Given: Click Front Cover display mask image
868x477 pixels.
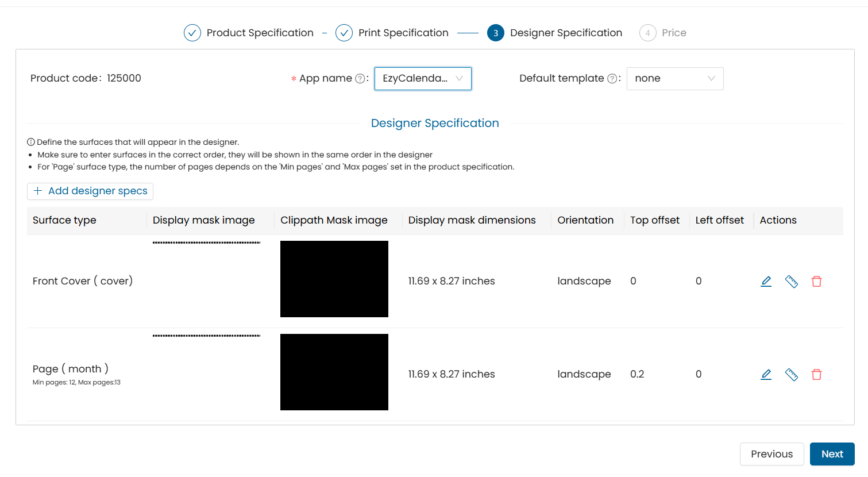Looking at the screenshot, I should point(206,243).
